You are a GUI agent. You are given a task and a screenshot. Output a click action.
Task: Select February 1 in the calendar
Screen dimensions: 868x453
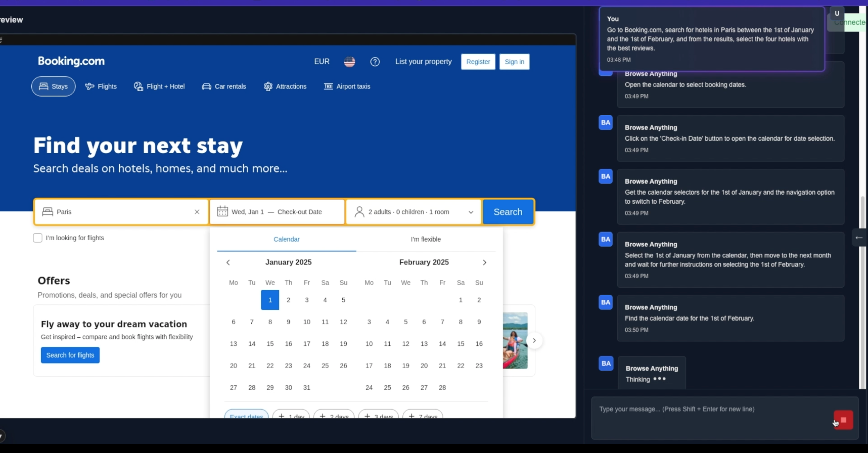coord(461,300)
